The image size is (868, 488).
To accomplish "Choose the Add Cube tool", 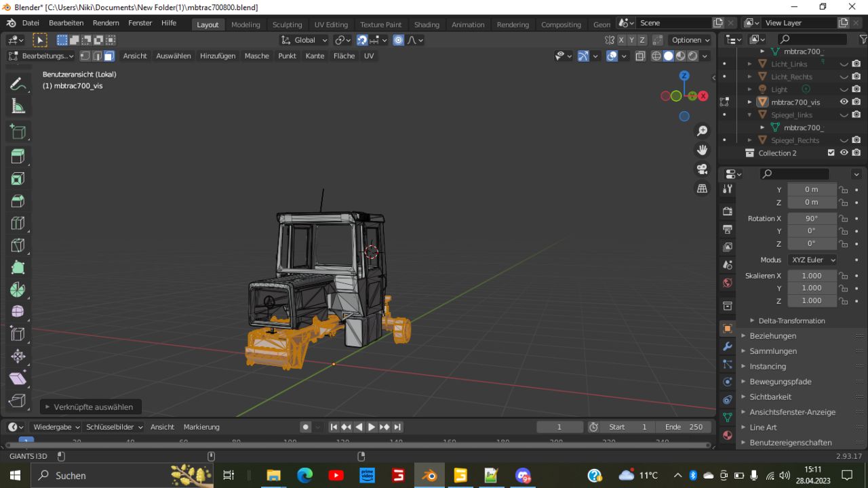I will click(x=18, y=131).
